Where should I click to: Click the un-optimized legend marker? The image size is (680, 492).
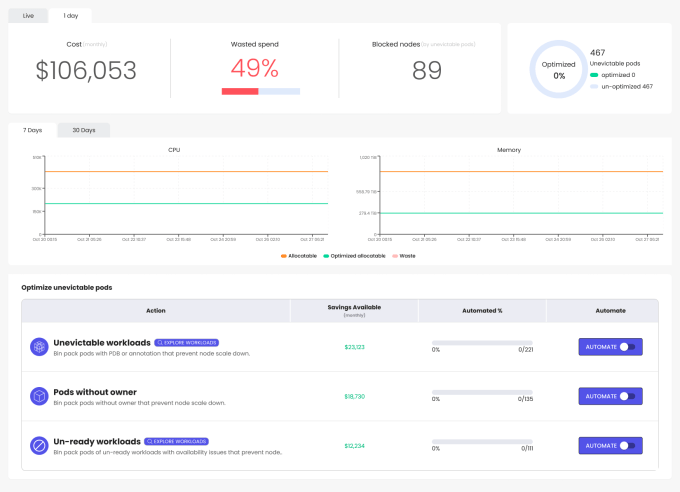pos(594,87)
